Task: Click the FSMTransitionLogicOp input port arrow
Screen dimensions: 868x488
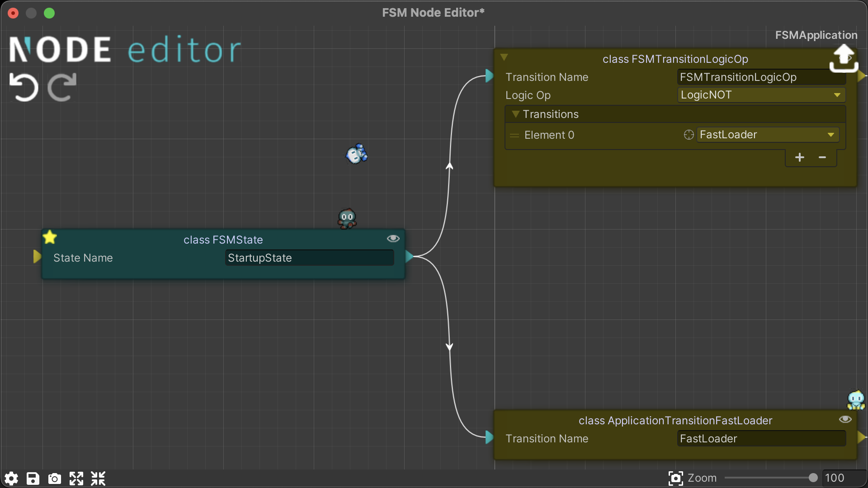Action: [490, 76]
